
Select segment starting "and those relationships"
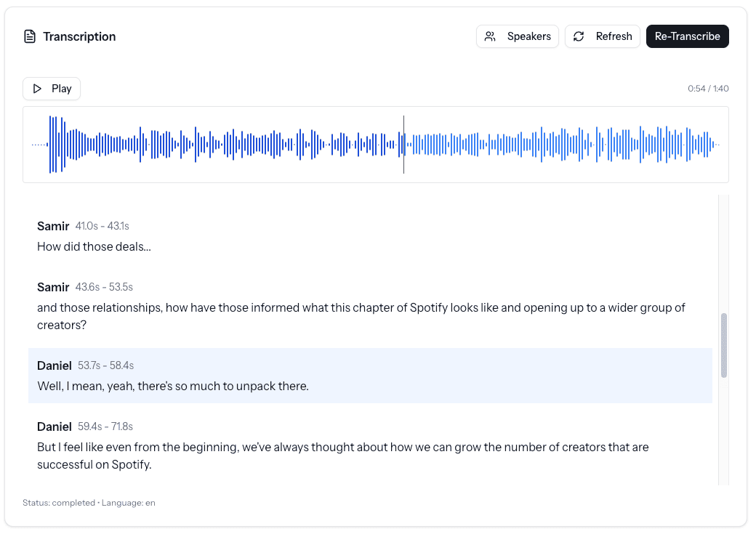pyautogui.click(x=370, y=306)
